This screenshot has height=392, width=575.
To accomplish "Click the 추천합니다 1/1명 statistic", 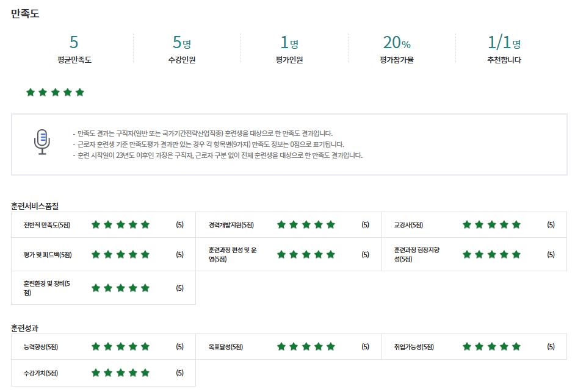I will point(504,43).
